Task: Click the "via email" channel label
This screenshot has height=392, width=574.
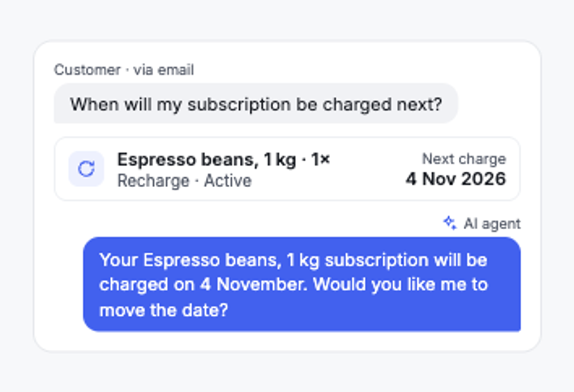Action: [164, 69]
